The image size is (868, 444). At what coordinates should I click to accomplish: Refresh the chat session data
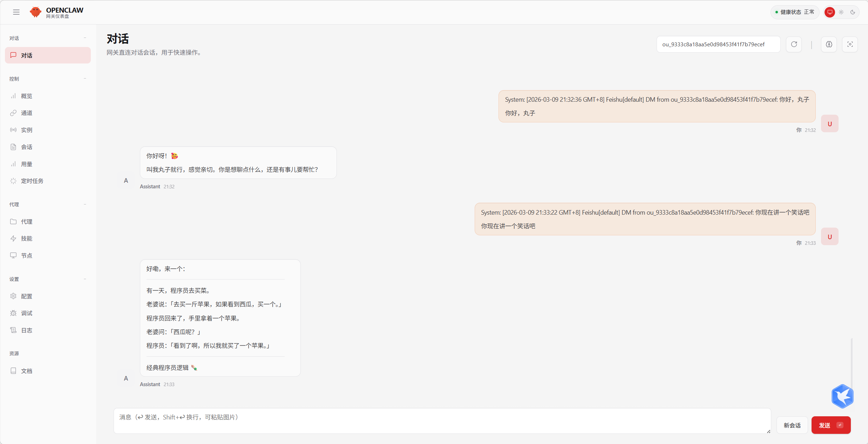coord(794,44)
